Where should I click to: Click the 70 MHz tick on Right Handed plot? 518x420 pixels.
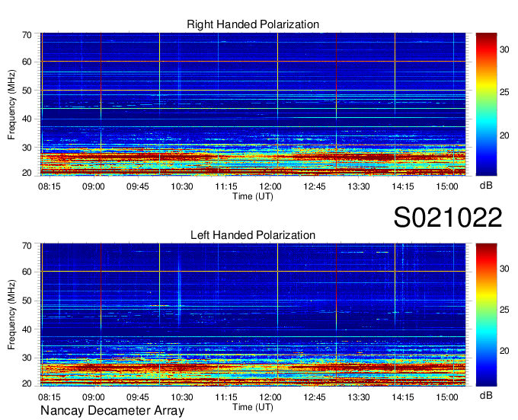pos(27,35)
